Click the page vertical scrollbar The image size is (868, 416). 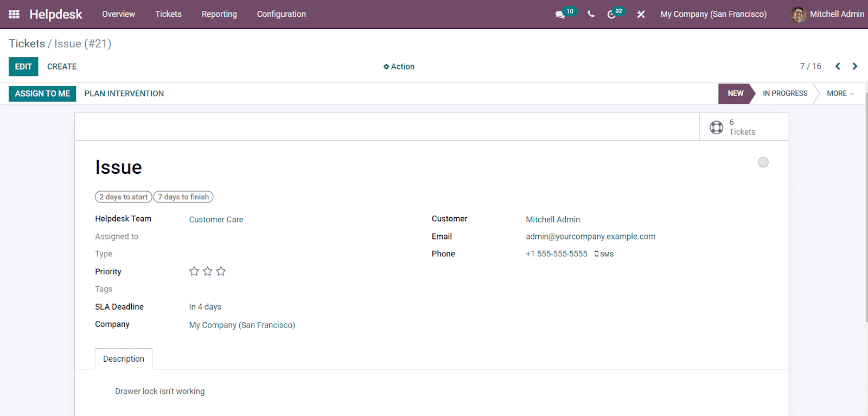[866, 206]
